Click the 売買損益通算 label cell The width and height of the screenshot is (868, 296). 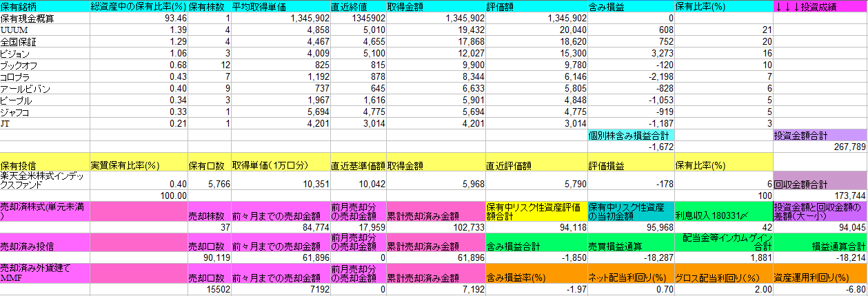coord(631,243)
